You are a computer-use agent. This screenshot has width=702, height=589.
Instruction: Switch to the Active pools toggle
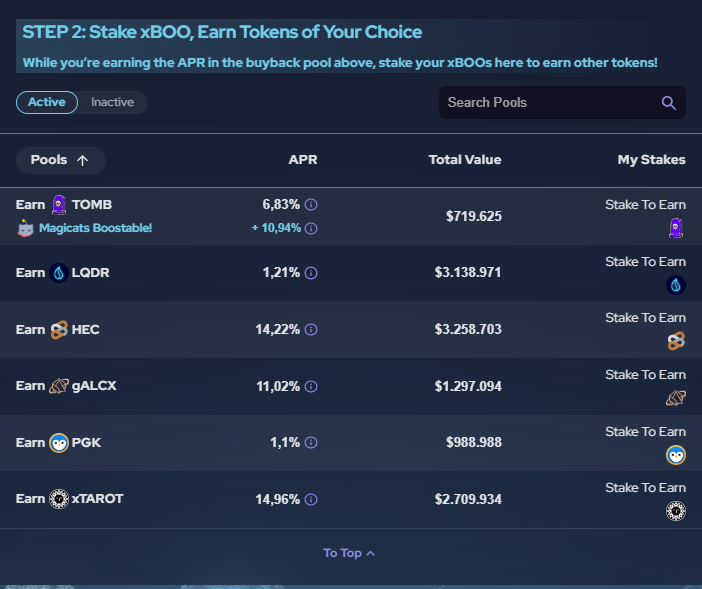click(47, 102)
